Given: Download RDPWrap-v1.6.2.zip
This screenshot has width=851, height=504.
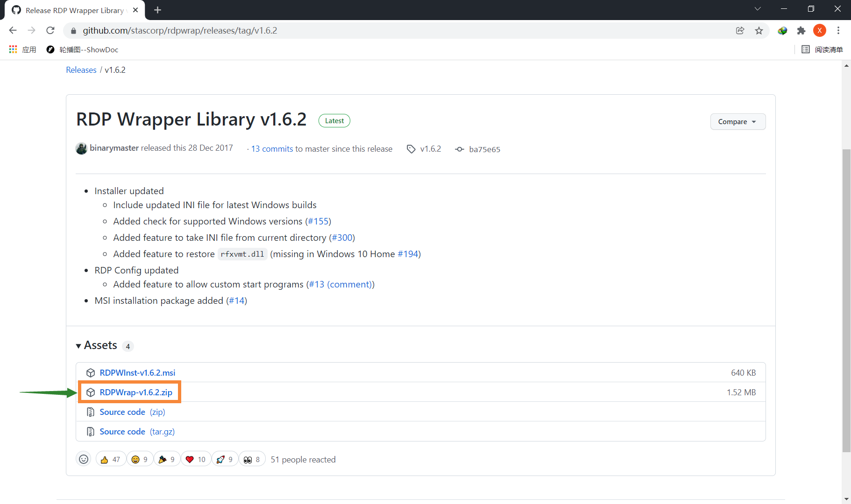Looking at the screenshot, I should pos(136,392).
